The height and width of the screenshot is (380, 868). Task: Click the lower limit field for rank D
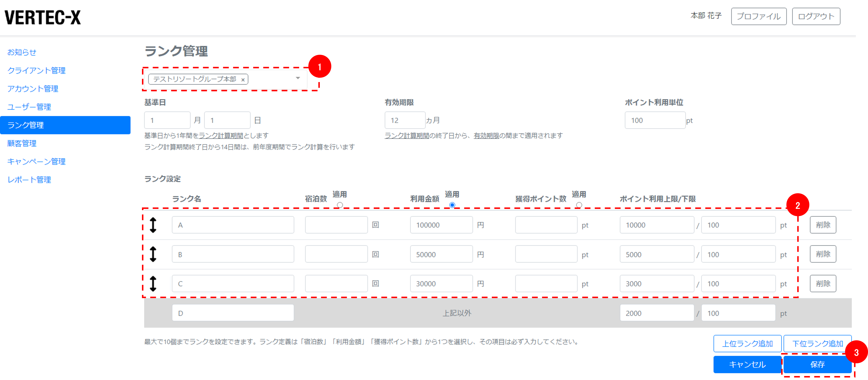tap(739, 313)
